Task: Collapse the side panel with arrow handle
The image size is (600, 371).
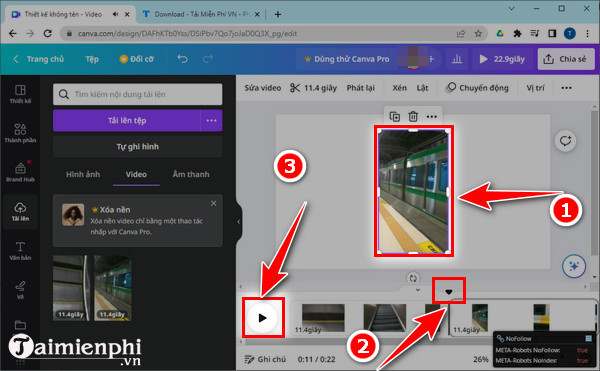Action: (238, 221)
